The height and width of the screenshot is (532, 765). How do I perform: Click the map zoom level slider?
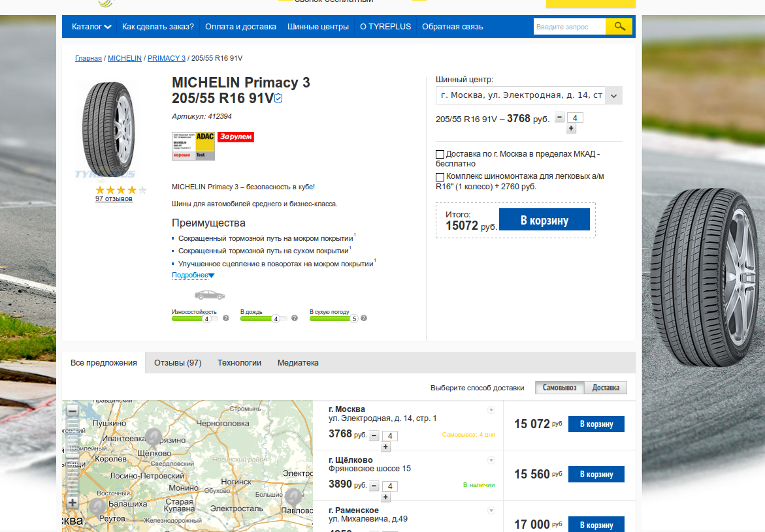click(x=73, y=456)
